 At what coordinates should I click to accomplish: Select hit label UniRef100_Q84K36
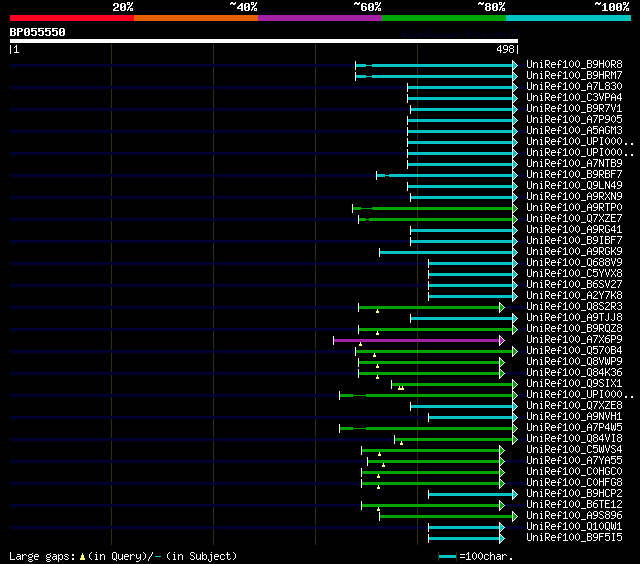pos(574,373)
